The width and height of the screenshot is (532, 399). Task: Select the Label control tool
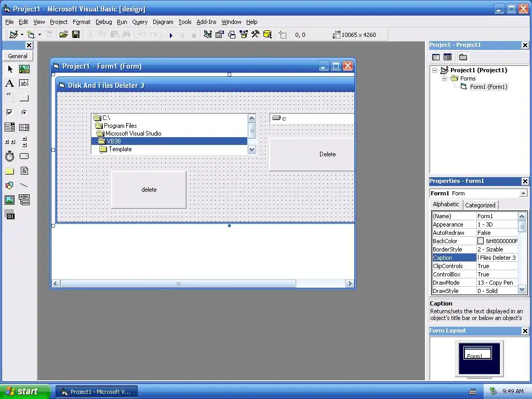[10, 84]
